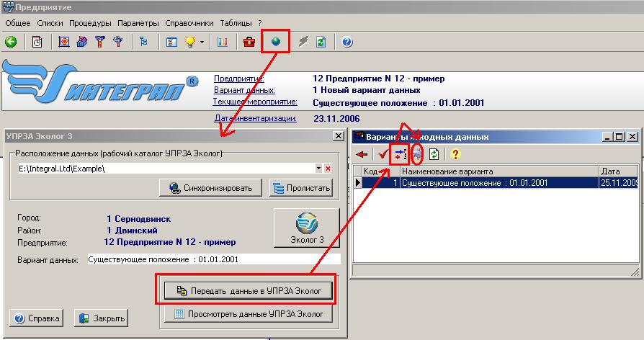Screen dimensions: 644x340
Task: Click the green back arrow in main toolbar
Action: coord(11,42)
